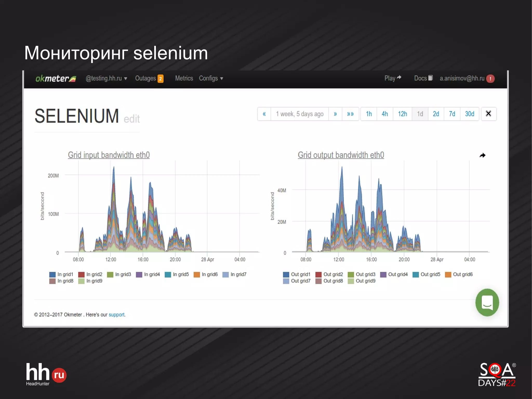
Task: Click the Play share-arrow button
Action: (393, 78)
